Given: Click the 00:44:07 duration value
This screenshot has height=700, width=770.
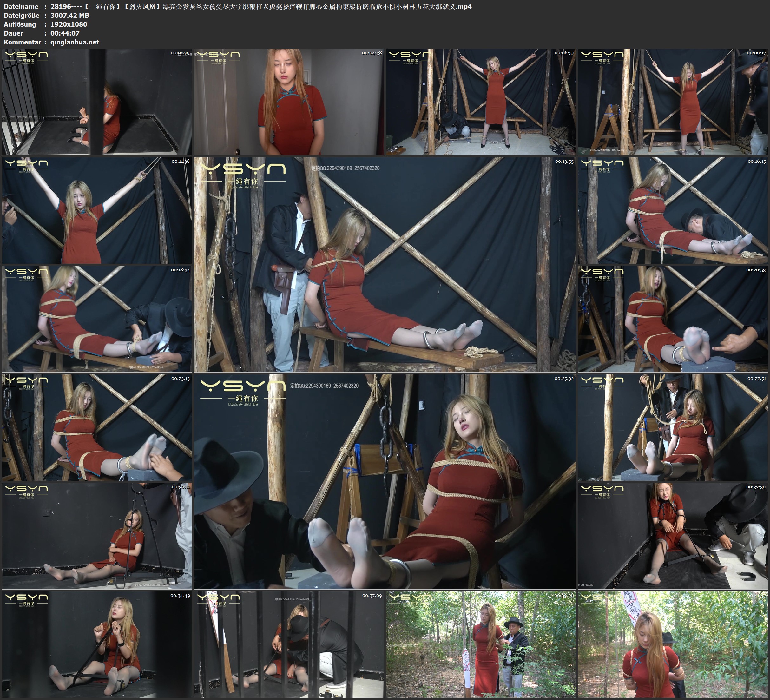Looking at the screenshot, I should click(65, 33).
